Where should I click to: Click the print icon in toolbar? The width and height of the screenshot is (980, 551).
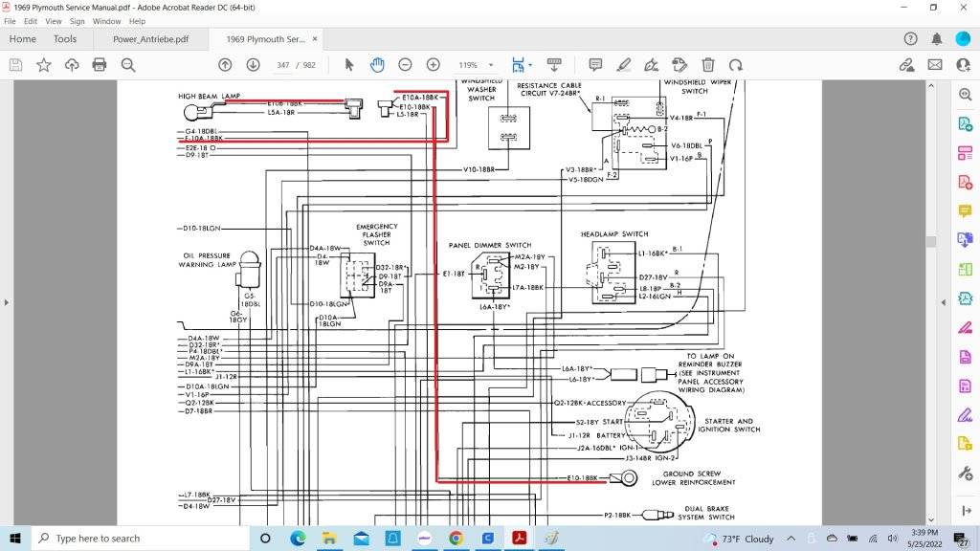[x=100, y=65]
